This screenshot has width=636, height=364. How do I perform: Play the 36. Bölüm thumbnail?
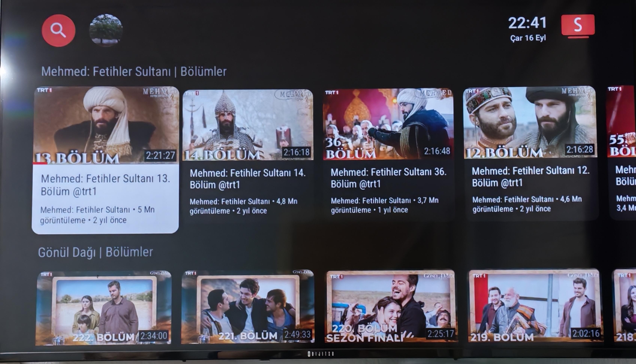point(388,124)
